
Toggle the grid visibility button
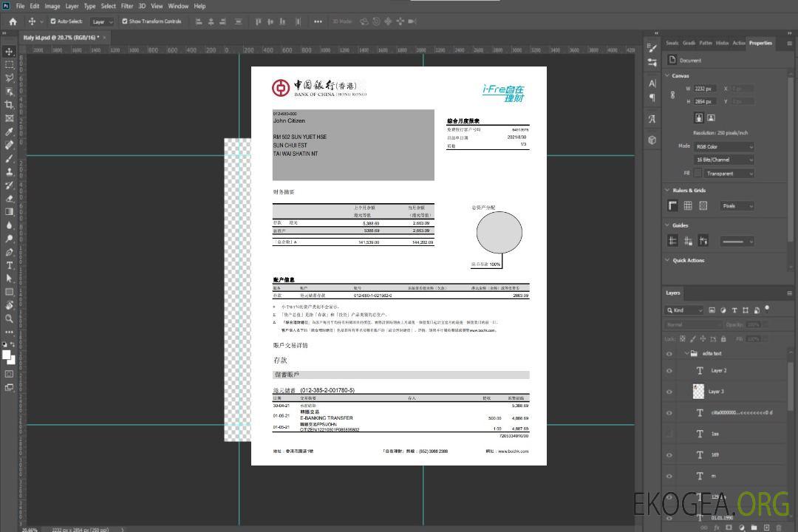pos(688,205)
